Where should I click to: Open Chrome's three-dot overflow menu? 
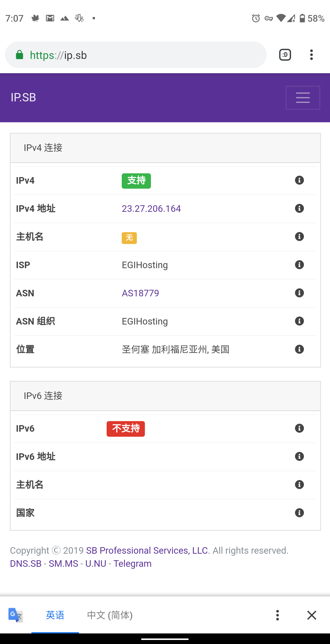pos(311,55)
